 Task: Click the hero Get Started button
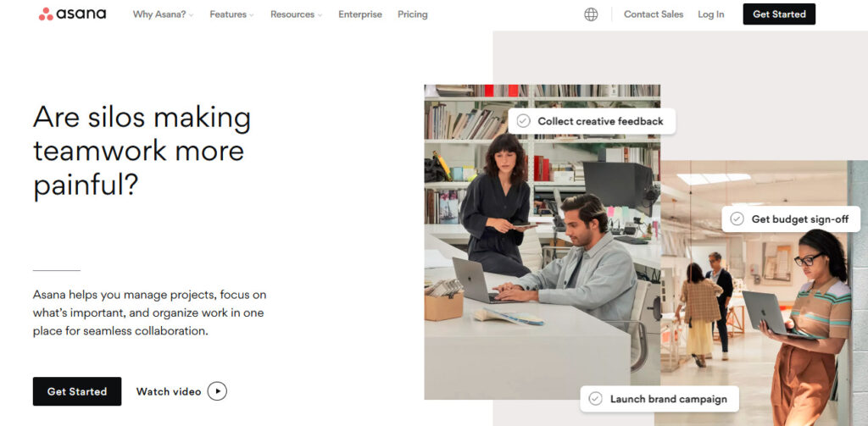(x=77, y=391)
